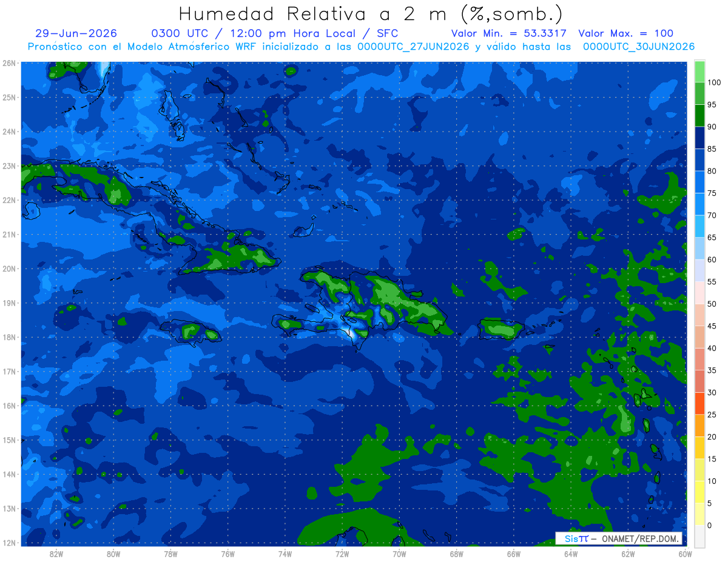Click the 18N latitude axis label
728x562 pixels.
(9, 337)
